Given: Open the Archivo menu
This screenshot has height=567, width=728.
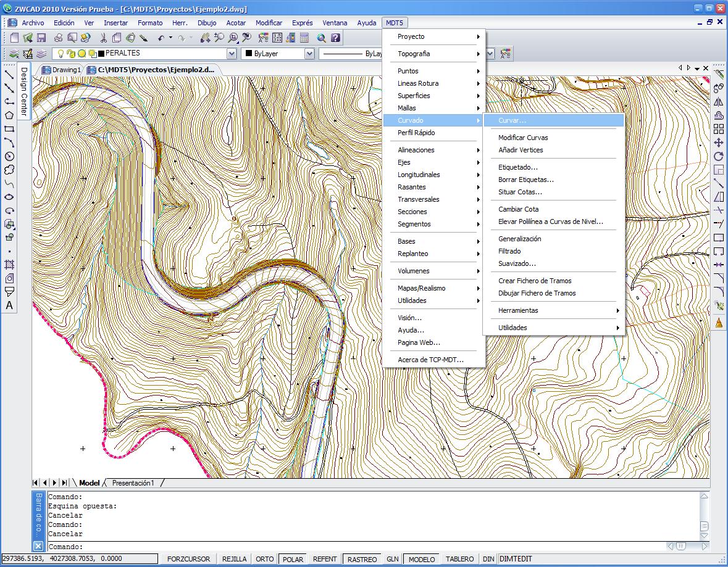Looking at the screenshot, I should (x=33, y=23).
